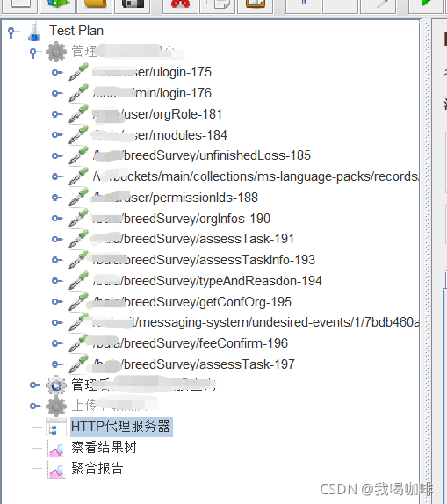Select breedSurvey/assessTaskInfo-193 label
The width and height of the screenshot is (447, 504).
tap(204, 260)
